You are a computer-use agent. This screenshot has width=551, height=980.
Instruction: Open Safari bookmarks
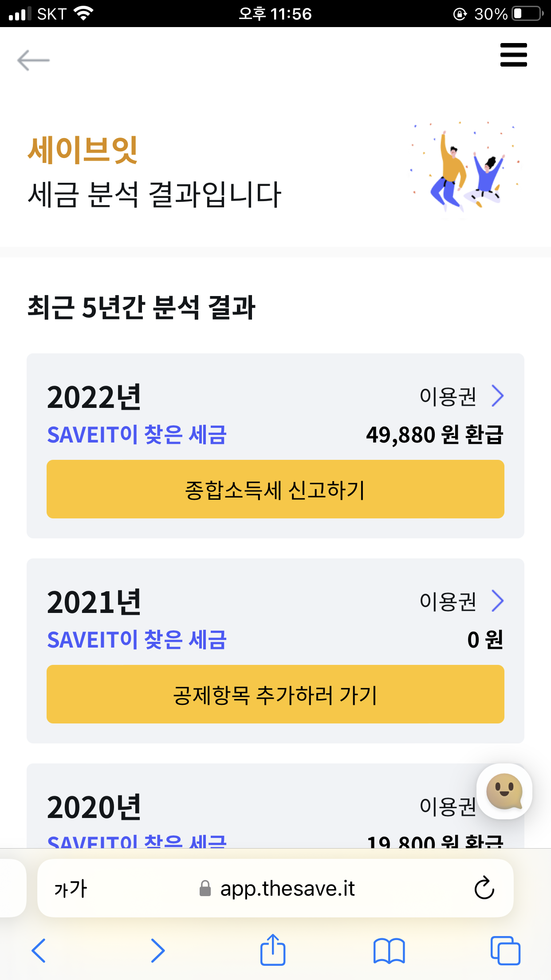click(x=389, y=951)
